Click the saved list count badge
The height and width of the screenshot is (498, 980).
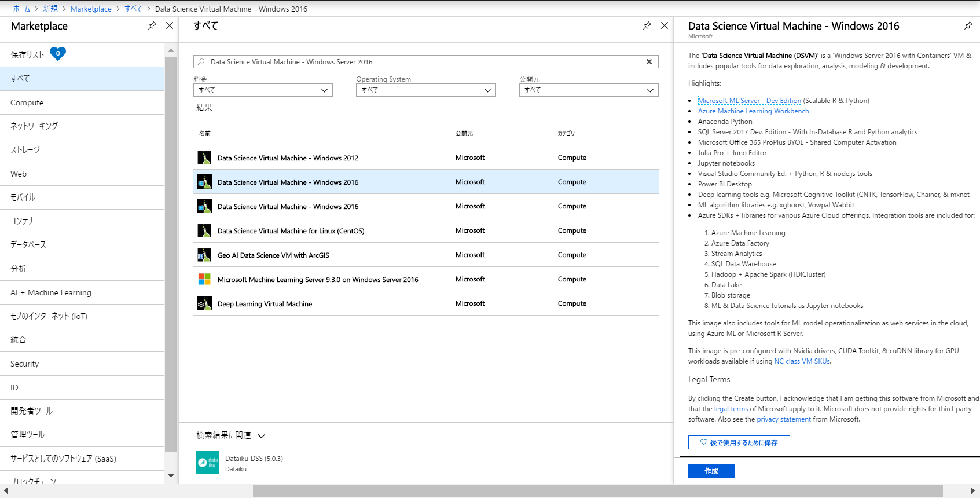[x=58, y=54]
